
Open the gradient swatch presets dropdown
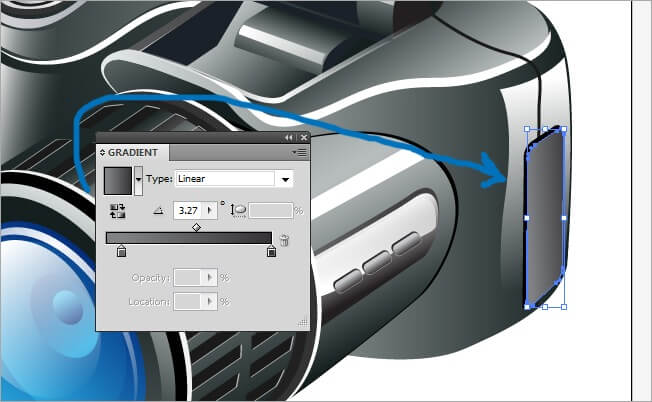(x=138, y=181)
